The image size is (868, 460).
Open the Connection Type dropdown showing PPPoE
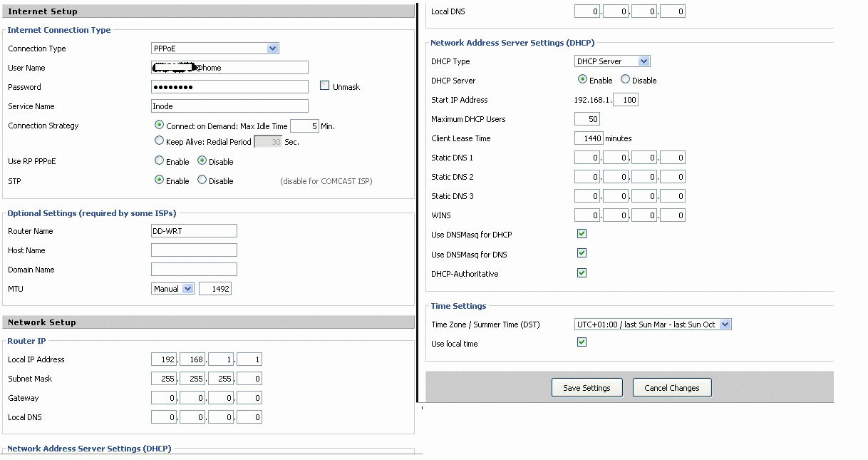tap(215, 48)
